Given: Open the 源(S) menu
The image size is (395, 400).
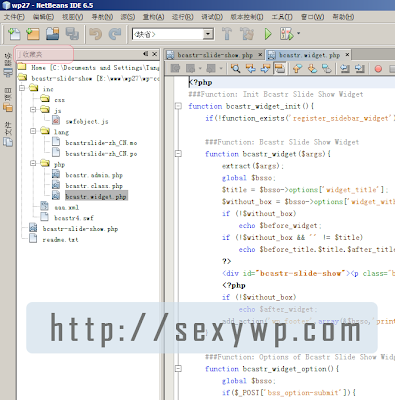Looking at the screenshot, I should click(128, 17).
